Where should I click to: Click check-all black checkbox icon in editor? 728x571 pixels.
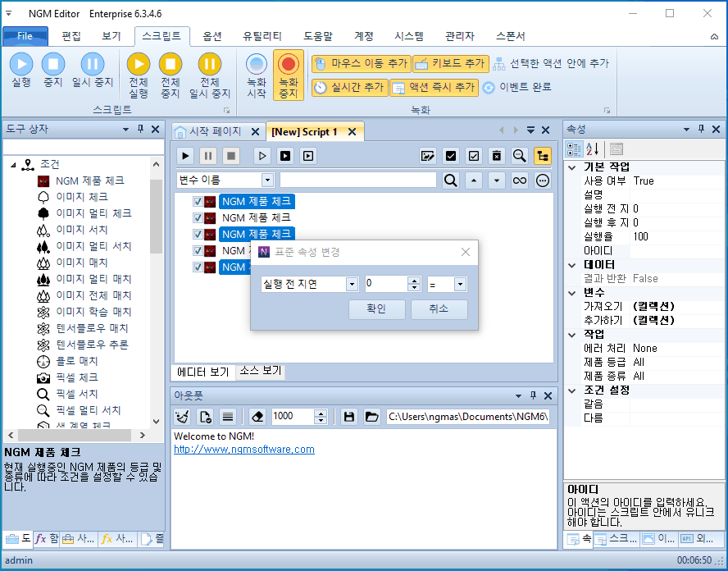(450, 156)
